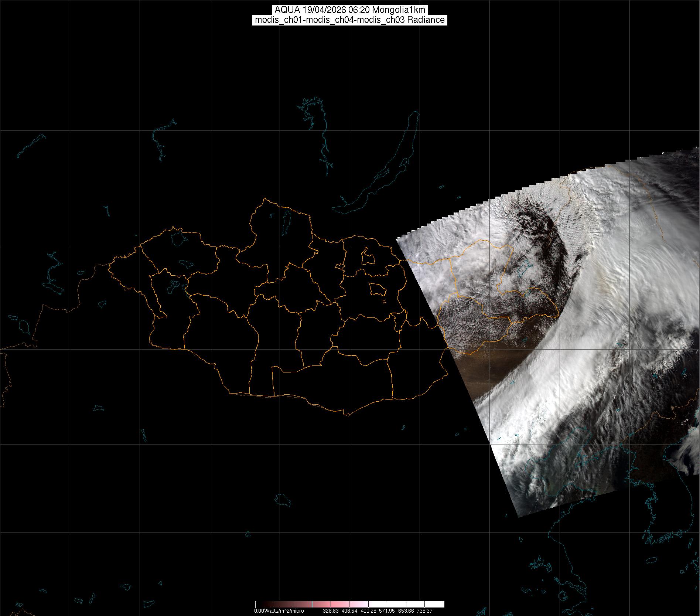The width and height of the screenshot is (700, 616).
Task: Click the 0.00Watts/m^2/micro units label
Action: 279,611
